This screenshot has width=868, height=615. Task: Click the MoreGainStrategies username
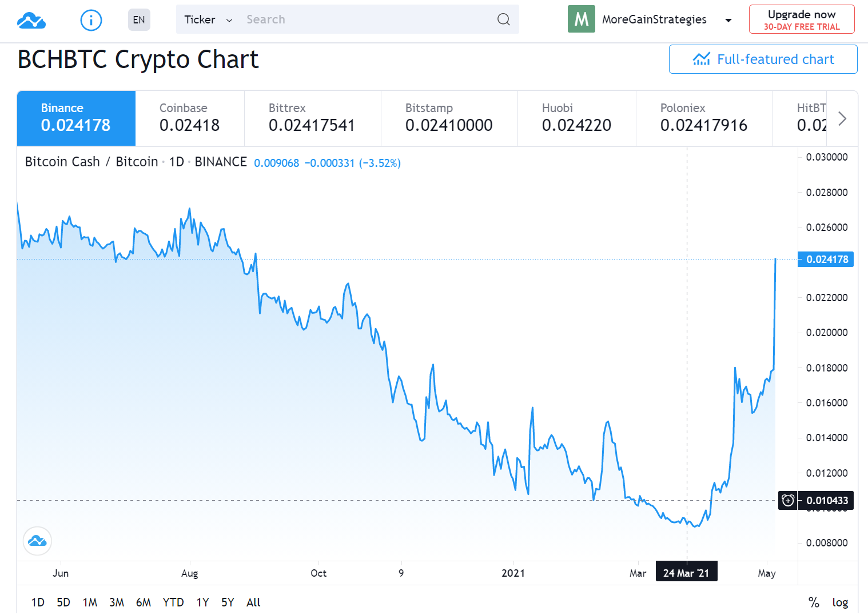(654, 19)
